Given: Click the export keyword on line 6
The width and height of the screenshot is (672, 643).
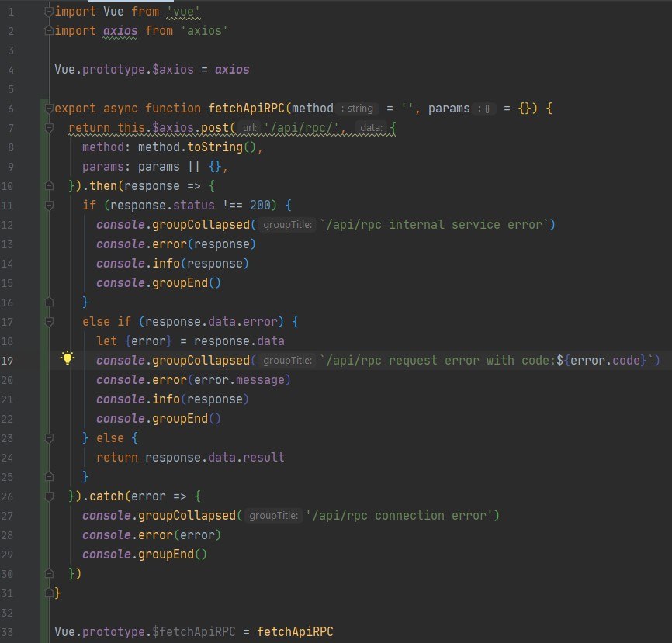Looking at the screenshot, I should pos(75,109).
